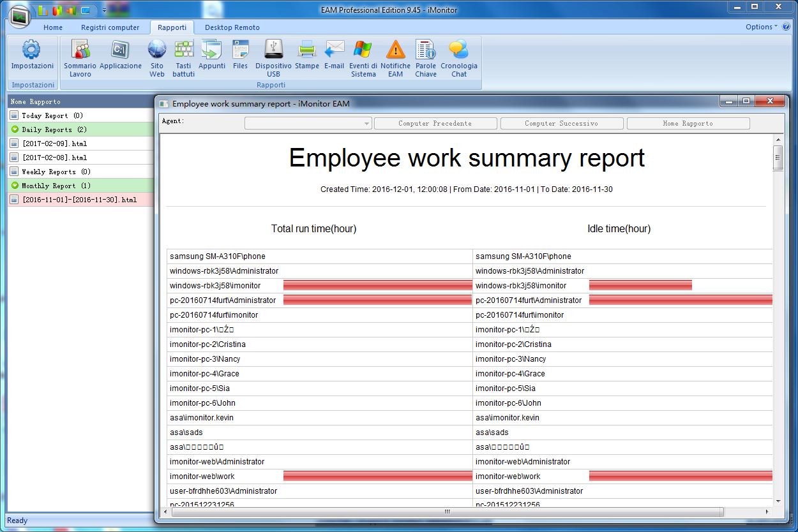
Task: Click the Home Rapporto button
Action: click(688, 124)
